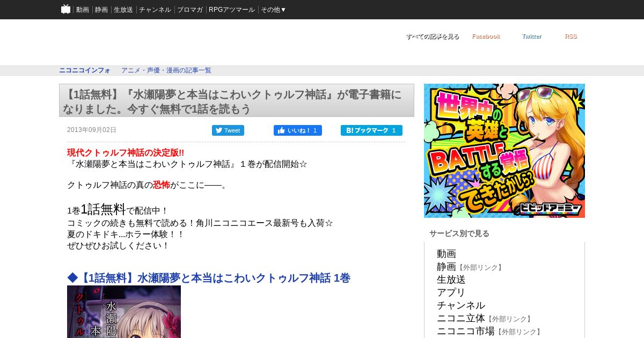Open the Facebook header link
Screen dimensions: 644x338
tap(486, 36)
